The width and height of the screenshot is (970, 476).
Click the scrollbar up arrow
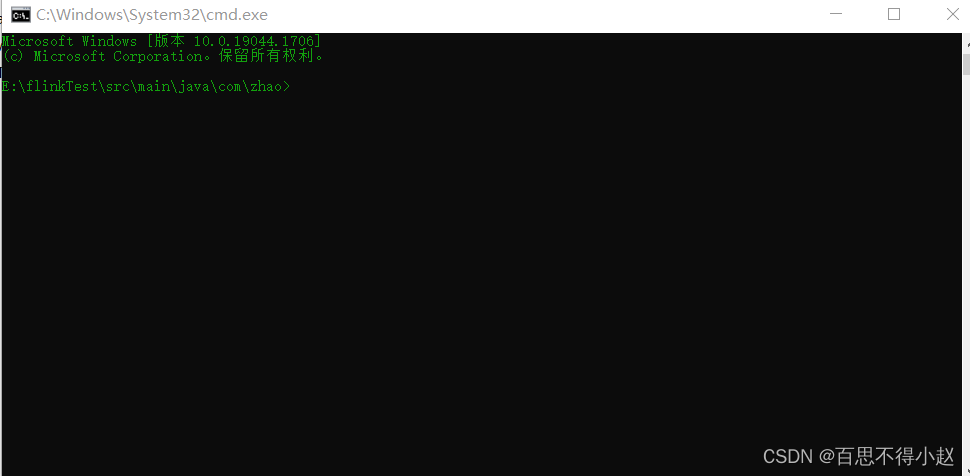pos(966,41)
